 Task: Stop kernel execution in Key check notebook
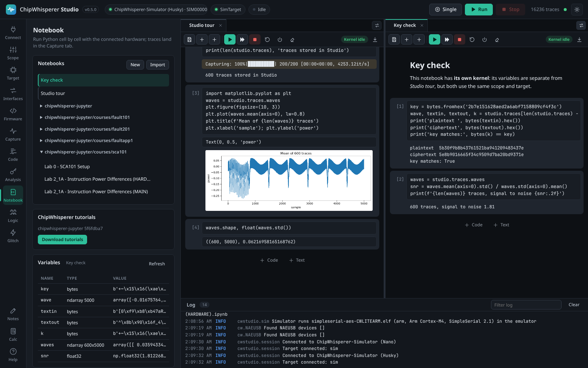click(x=459, y=39)
